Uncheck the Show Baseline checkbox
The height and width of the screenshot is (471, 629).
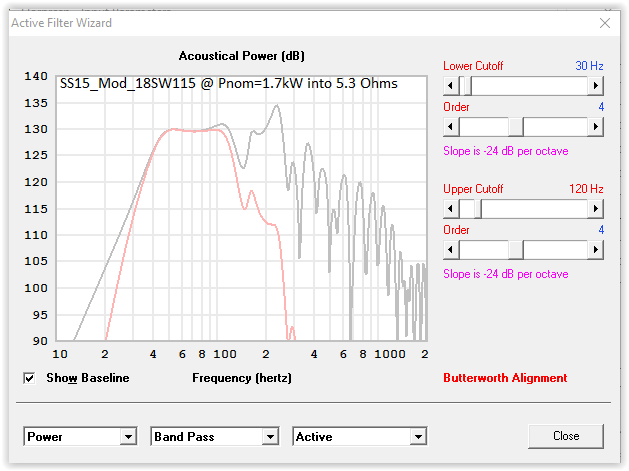29,378
